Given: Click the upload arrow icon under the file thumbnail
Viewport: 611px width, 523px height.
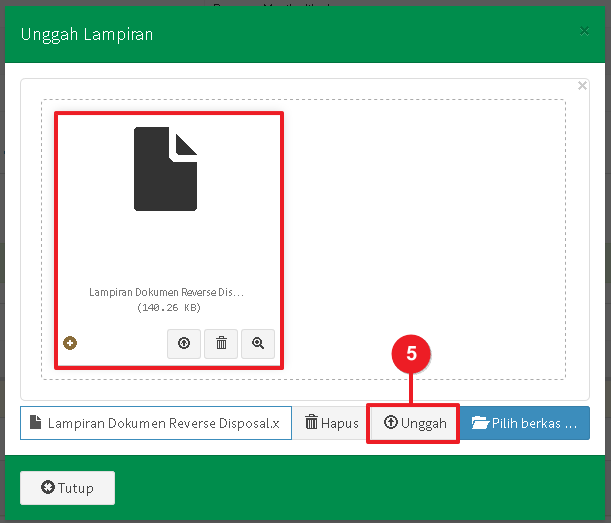Looking at the screenshot, I should pyautogui.click(x=184, y=343).
